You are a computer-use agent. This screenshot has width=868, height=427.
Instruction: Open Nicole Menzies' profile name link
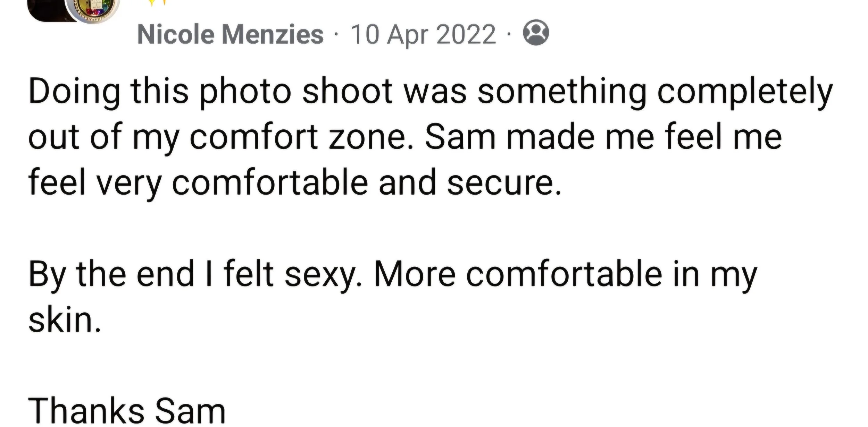(231, 35)
